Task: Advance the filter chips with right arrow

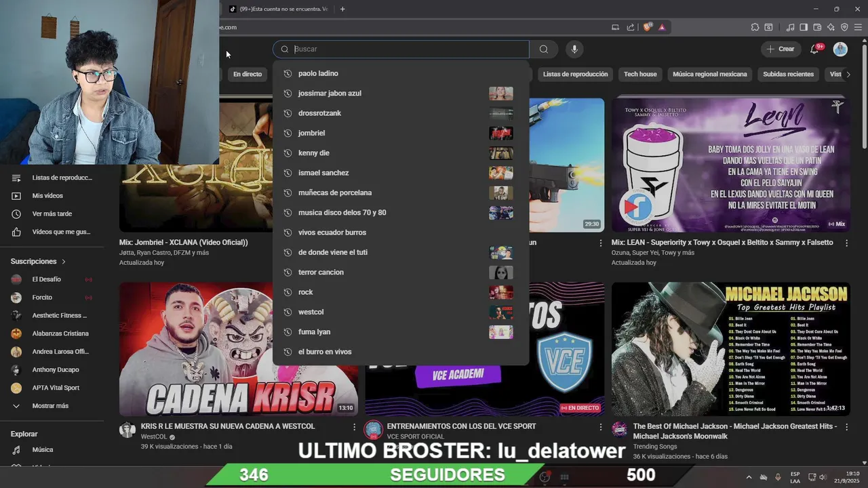Action: 848,75
